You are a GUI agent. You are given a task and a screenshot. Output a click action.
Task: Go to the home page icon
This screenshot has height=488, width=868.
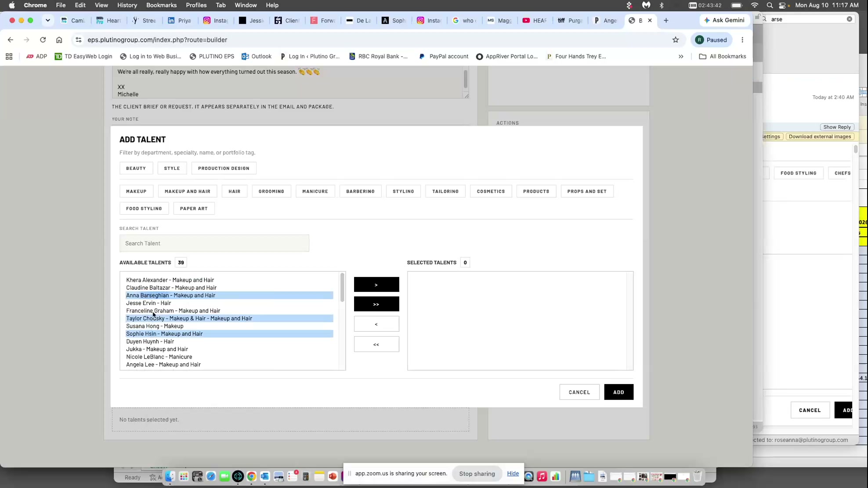[x=59, y=40]
